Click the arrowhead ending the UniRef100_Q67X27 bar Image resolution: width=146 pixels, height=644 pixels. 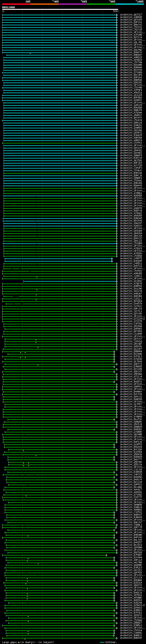[117, 15]
